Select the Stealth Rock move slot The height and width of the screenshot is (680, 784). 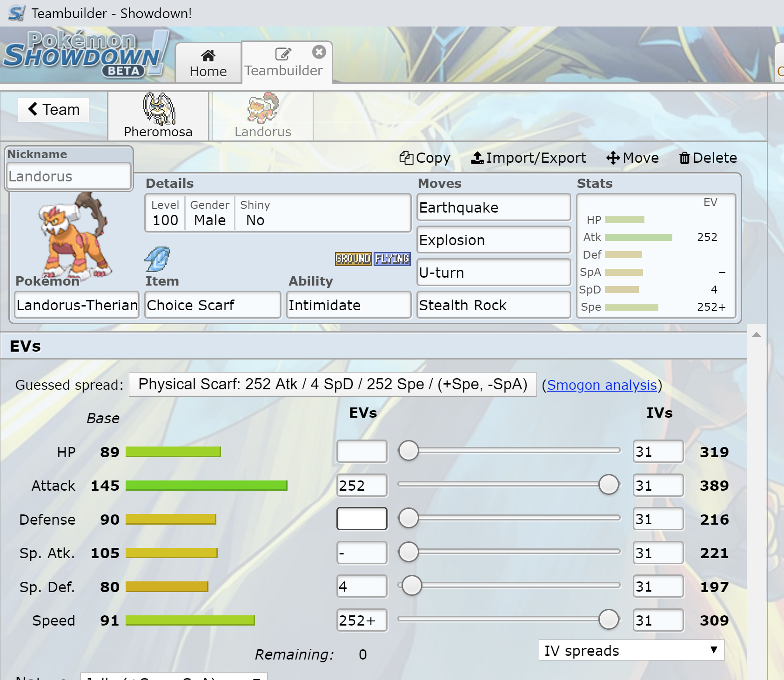click(494, 305)
